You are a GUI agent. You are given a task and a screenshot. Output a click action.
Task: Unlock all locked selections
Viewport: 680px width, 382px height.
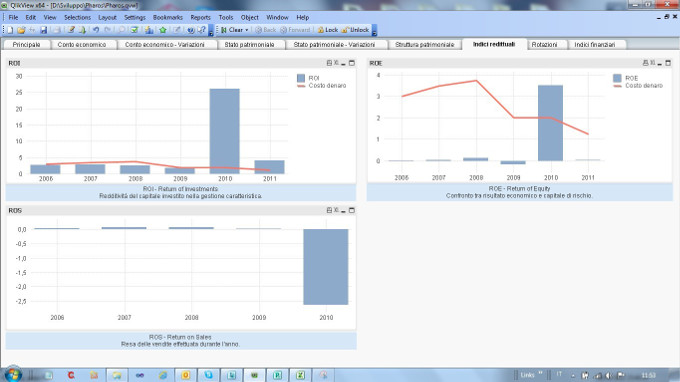[355, 30]
